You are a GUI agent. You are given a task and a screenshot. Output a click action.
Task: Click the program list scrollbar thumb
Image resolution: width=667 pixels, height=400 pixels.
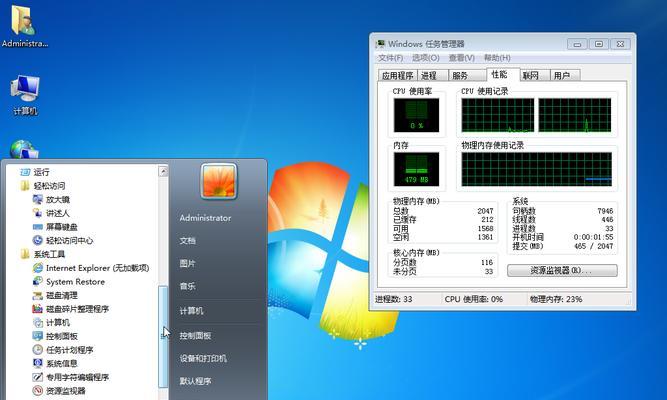click(x=163, y=336)
